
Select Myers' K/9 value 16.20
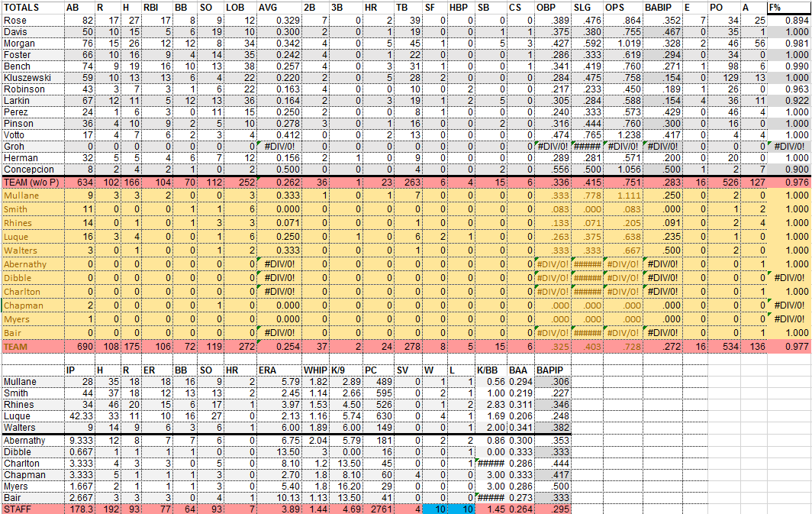point(346,486)
